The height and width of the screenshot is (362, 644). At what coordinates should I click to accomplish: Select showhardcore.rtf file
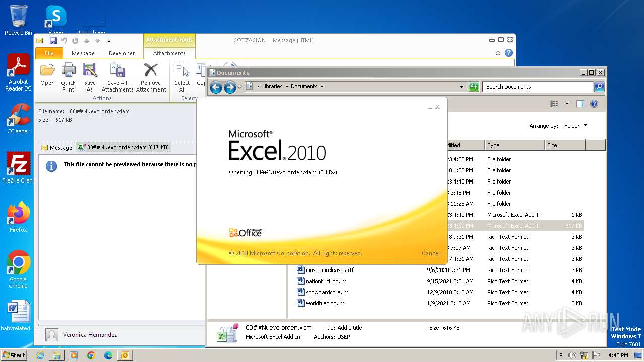click(x=327, y=292)
